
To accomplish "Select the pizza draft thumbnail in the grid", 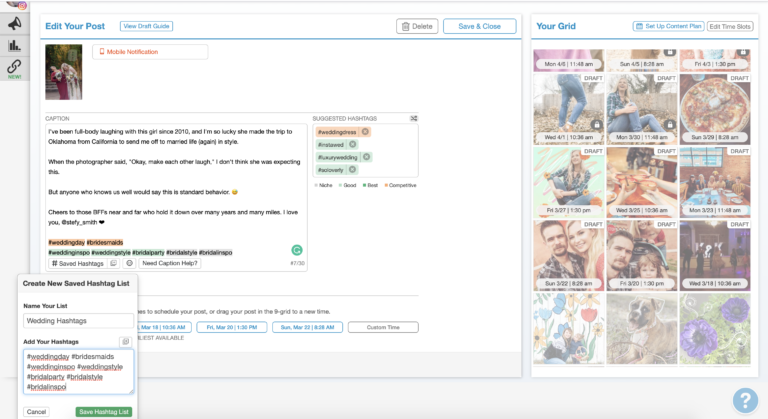I will (x=715, y=109).
